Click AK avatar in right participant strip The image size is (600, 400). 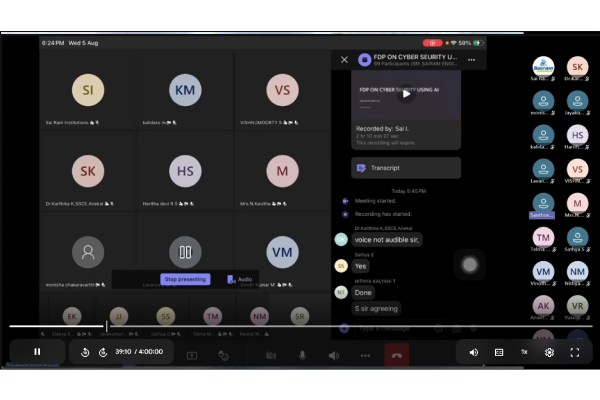pyautogui.click(x=543, y=305)
